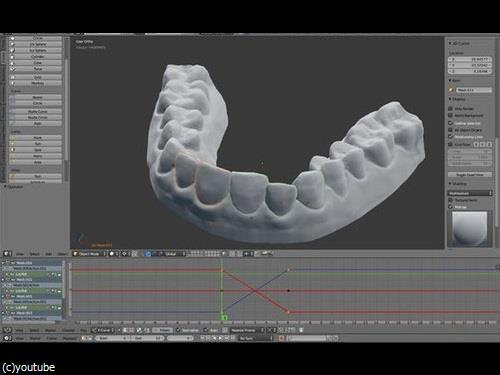Open the pivot point selector

126,254
